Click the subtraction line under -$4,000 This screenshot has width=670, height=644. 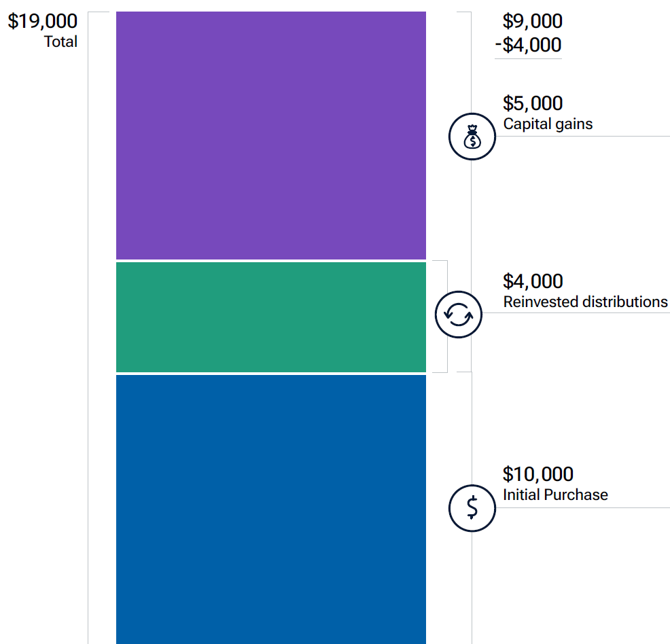528,59
